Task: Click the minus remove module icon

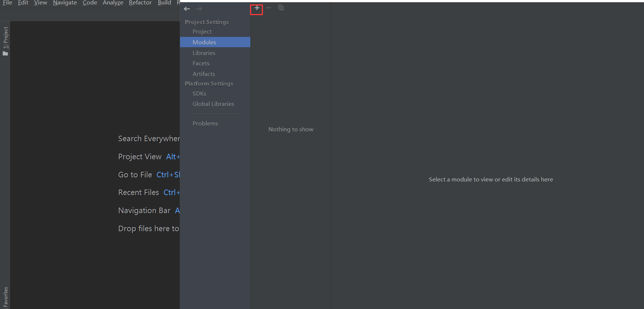Action: tap(269, 8)
